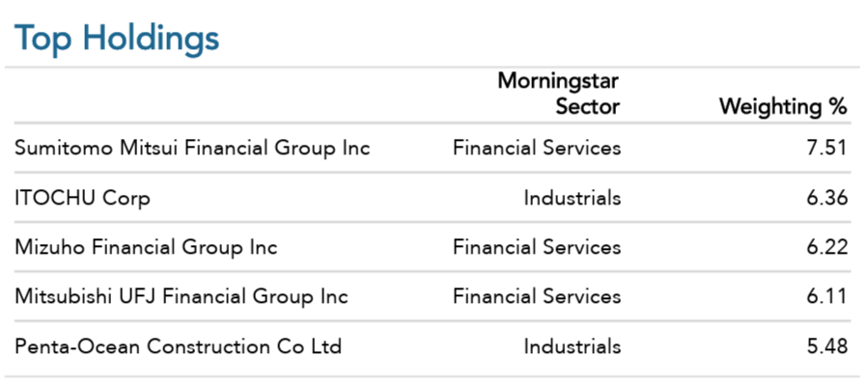
Task: Open the ITOCHU Corp holding
Action: pos(82,198)
